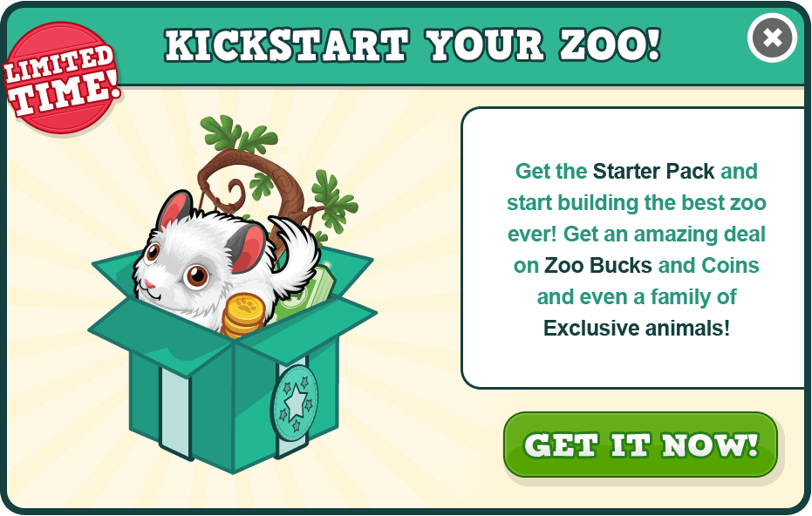The width and height of the screenshot is (812, 516).
Task: Click the star seal on box
Action: click(295, 404)
